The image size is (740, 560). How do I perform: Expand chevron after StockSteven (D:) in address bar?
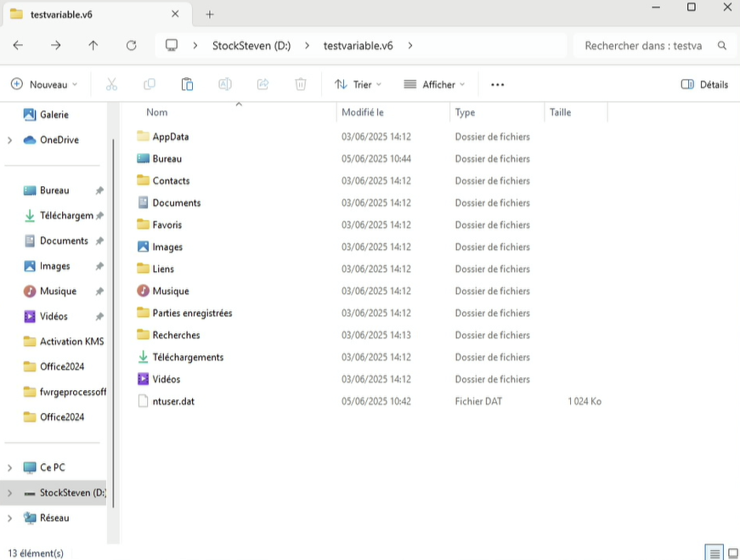(x=308, y=45)
